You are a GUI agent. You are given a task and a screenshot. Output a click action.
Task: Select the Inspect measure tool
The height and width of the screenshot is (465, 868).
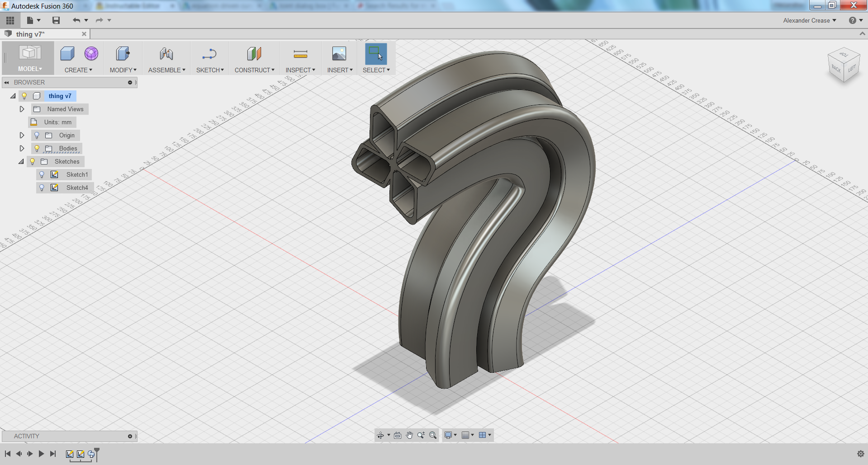300,53
